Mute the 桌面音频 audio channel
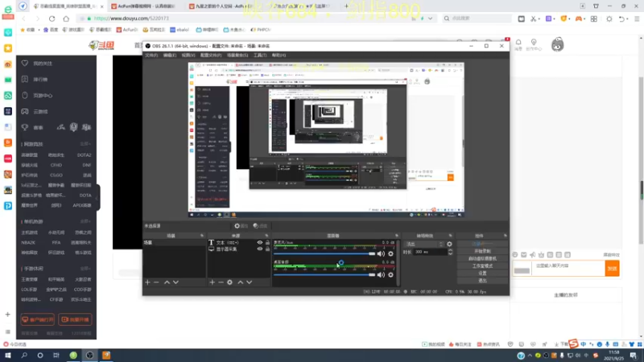The image size is (644, 362). (x=381, y=274)
